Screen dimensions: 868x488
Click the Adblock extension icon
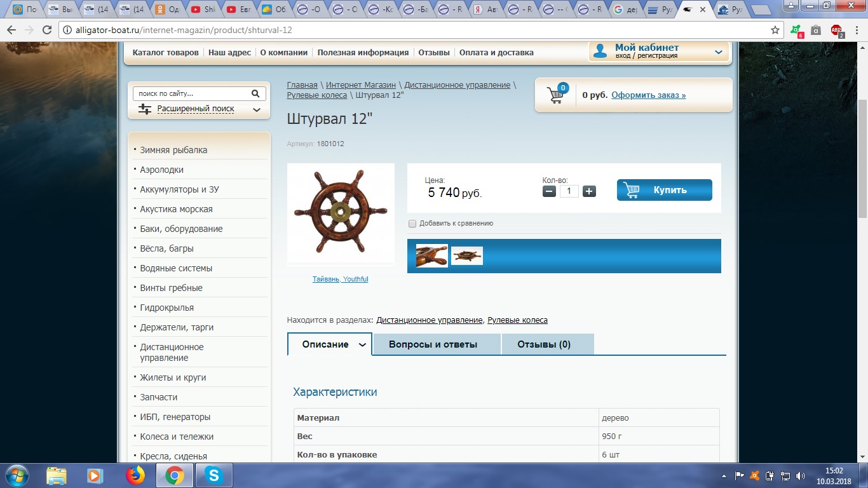(836, 30)
